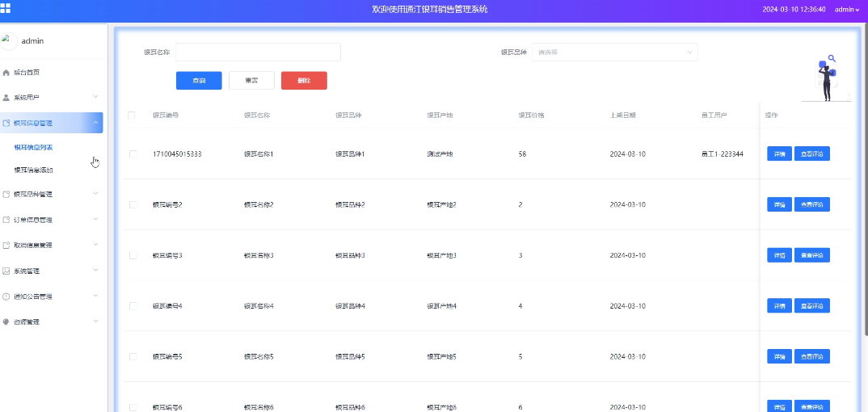This screenshot has width=868, height=412.
Task: Click the admin avatar image in sidebar
Action: pos(8,40)
